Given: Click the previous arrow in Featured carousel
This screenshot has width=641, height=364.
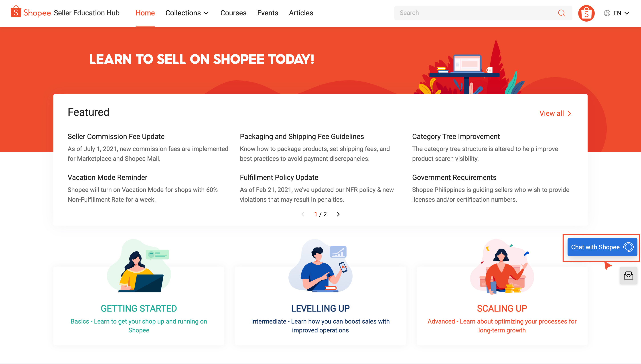Looking at the screenshot, I should pyautogui.click(x=303, y=214).
